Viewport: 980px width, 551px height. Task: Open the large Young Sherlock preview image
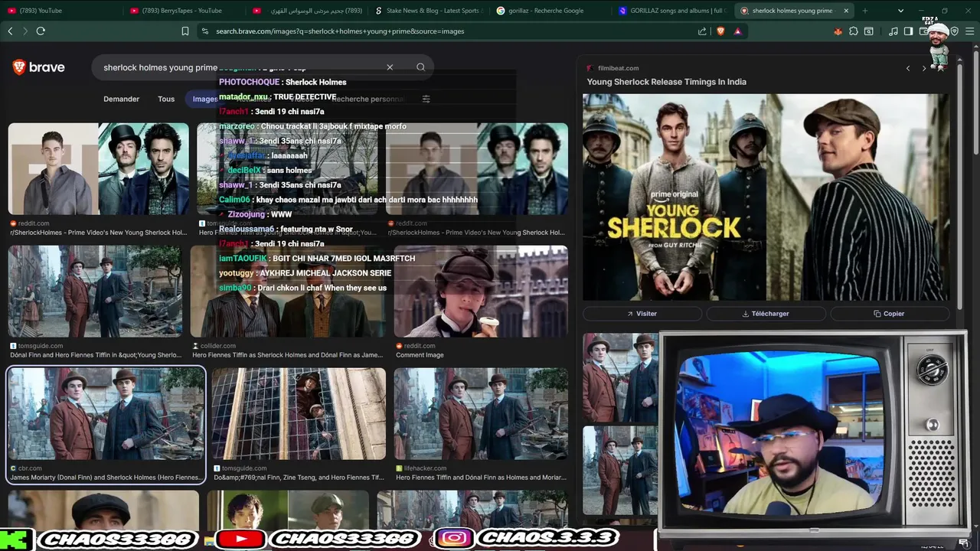[x=766, y=197]
